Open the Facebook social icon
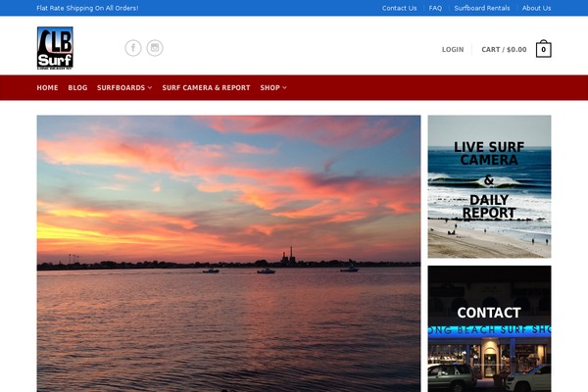 pos(133,48)
